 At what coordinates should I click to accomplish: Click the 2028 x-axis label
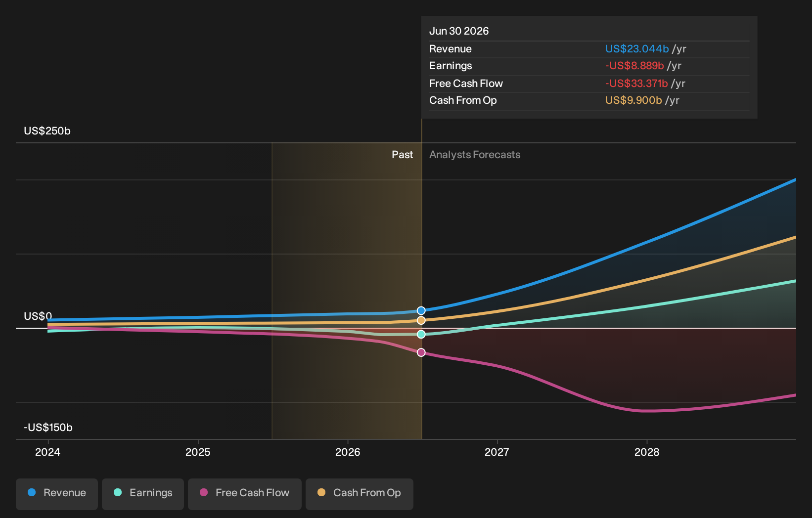(647, 452)
